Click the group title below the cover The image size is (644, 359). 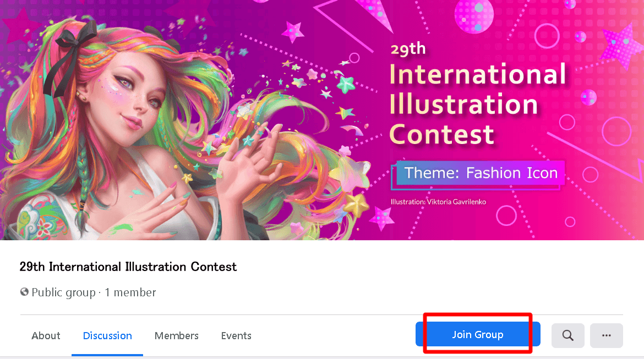coord(128,267)
